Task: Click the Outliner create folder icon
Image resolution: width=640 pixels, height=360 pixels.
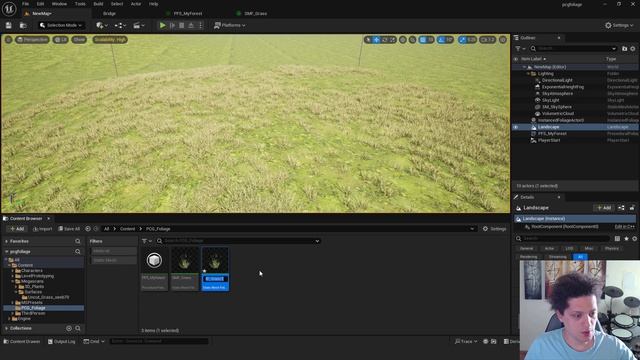Action: pyautogui.click(x=624, y=49)
